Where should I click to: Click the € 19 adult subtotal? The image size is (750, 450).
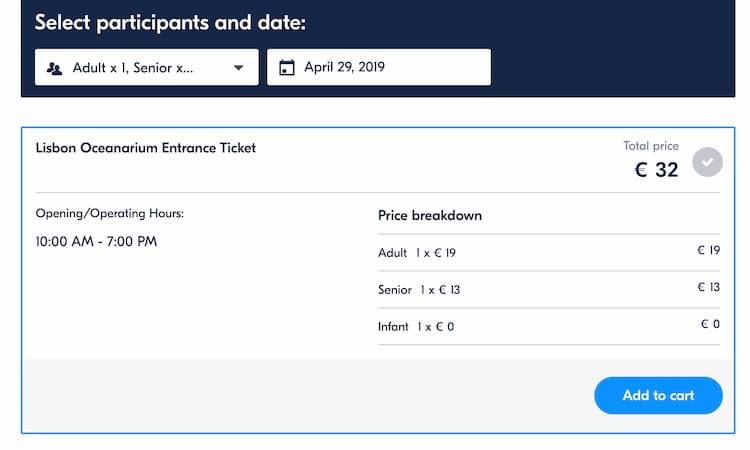pos(708,250)
